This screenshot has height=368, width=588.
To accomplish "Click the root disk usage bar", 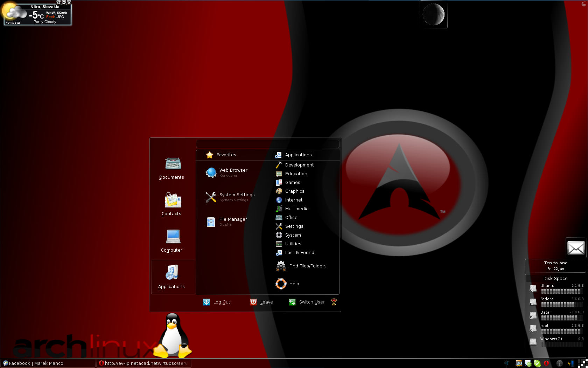I will tap(562, 331).
